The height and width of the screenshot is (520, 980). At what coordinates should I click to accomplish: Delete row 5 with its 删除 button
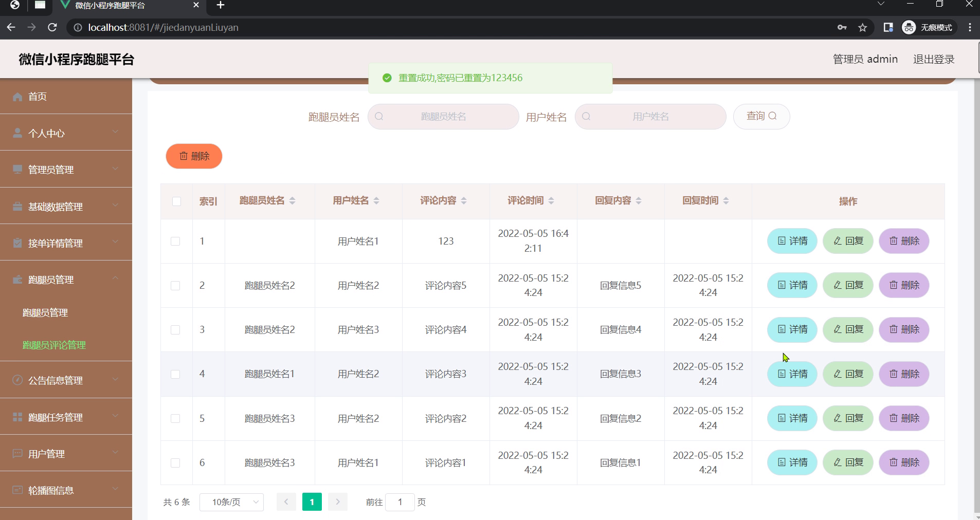click(904, 418)
